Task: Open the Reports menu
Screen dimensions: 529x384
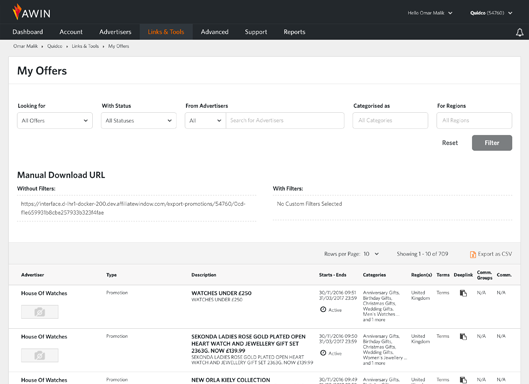Action: (x=294, y=32)
